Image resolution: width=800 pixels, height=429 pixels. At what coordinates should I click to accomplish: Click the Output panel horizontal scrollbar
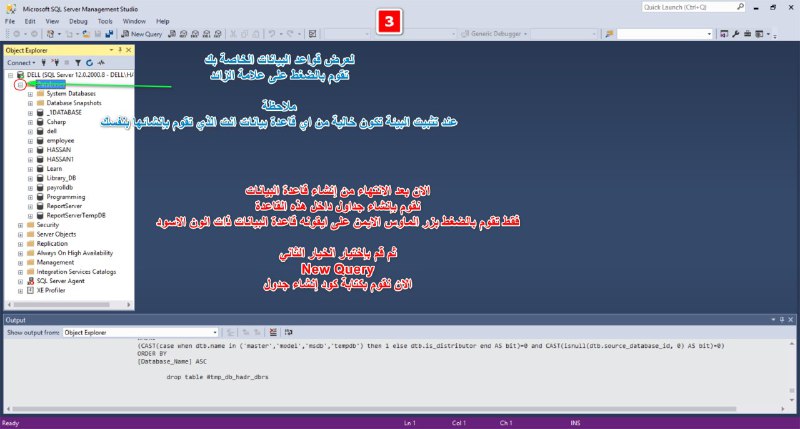click(x=374, y=409)
